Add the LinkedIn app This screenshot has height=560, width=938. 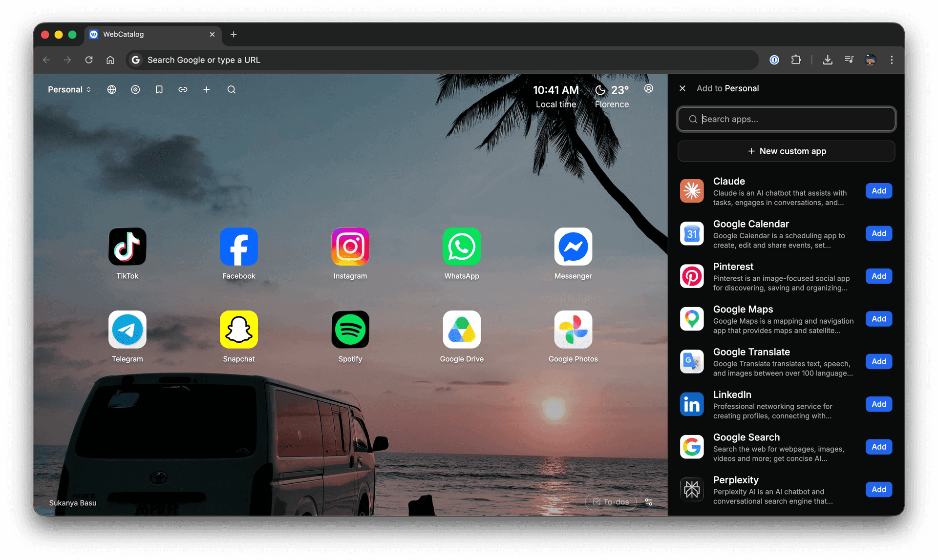click(878, 404)
